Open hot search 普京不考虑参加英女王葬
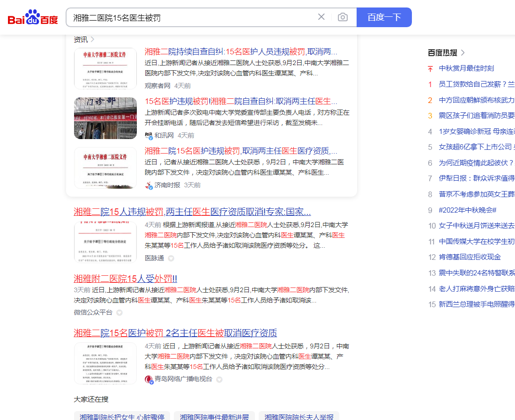This screenshot has width=515, height=420. pyautogui.click(x=477, y=194)
